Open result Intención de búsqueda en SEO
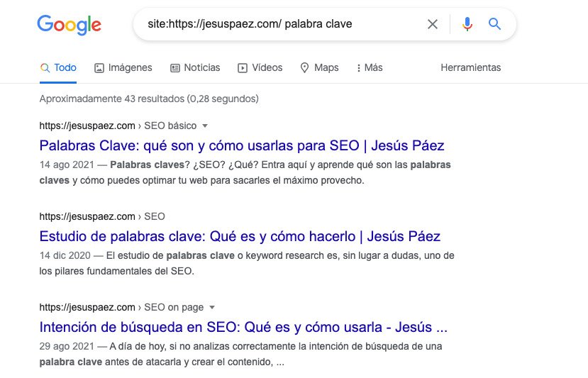The height and width of the screenshot is (378, 588). pyautogui.click(x=243, y=327)
